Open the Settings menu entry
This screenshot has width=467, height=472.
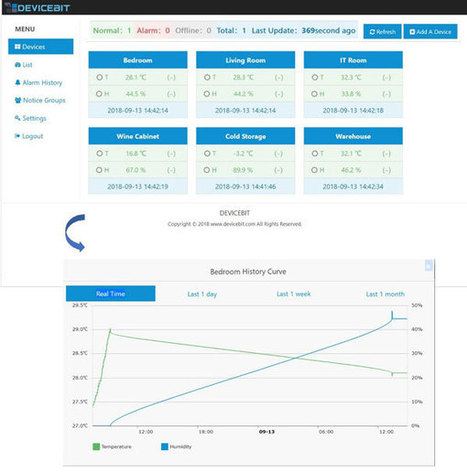[x=31, y=118]
